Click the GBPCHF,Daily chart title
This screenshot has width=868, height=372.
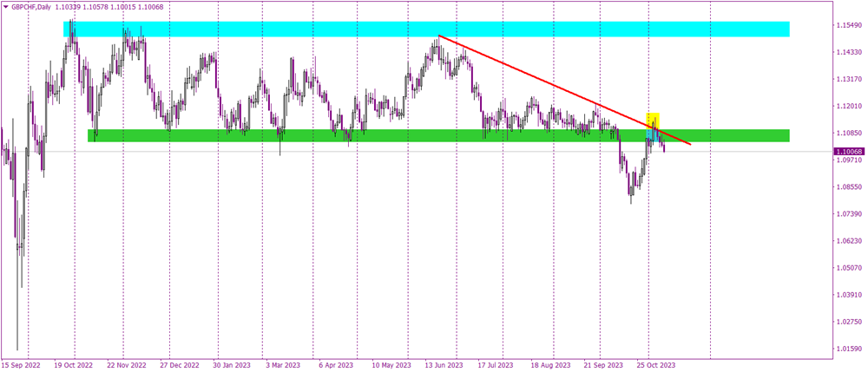tap(30, 5)
